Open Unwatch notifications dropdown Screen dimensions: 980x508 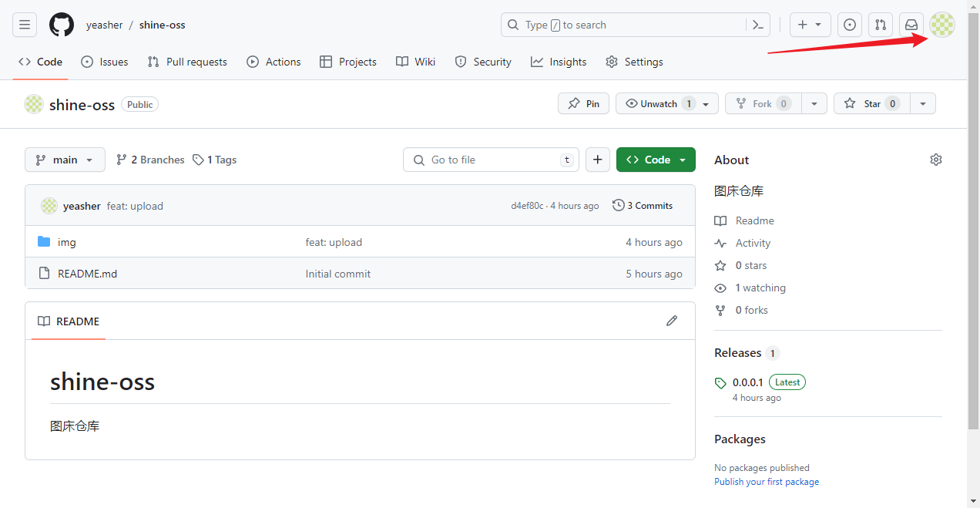[667, 103]
